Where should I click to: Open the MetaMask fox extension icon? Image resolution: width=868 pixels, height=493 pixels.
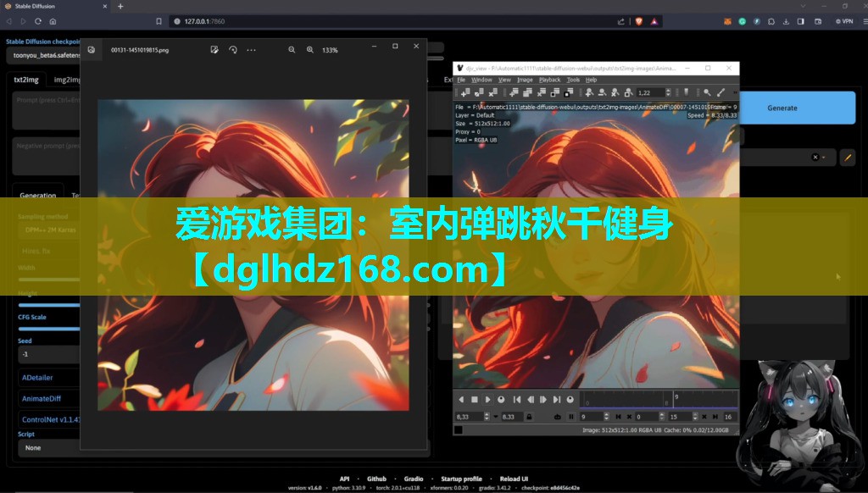(727, 21)
